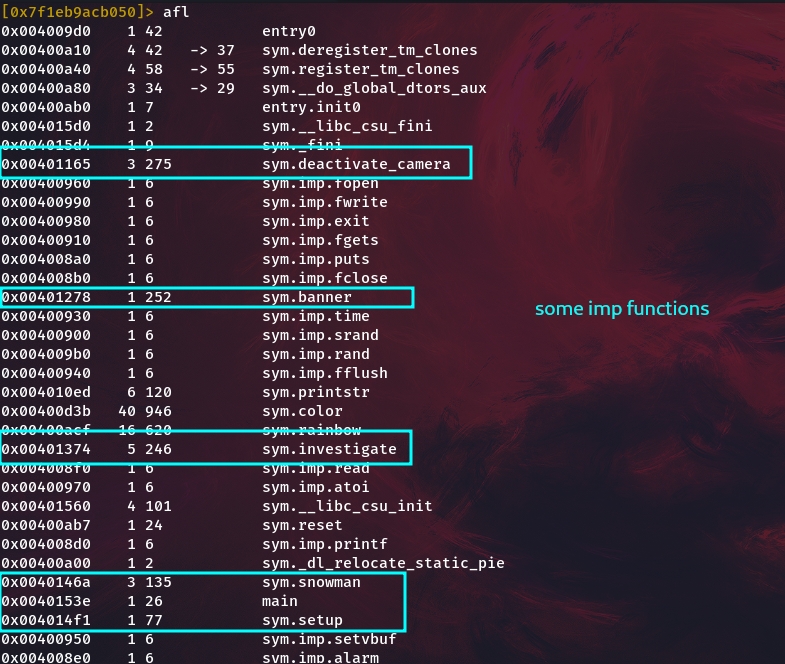Screen dimensions: 785x664
Task: Select the sym.__libc_csu_init function
Action: pos(347,506)
